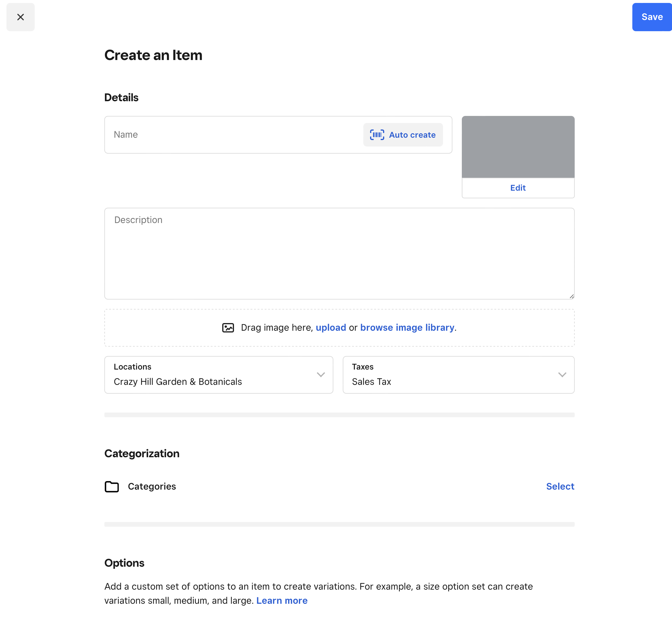Click Edit under the item image placeholder
Viewport: 672px width, 622px height.
(x=518, y=188)
